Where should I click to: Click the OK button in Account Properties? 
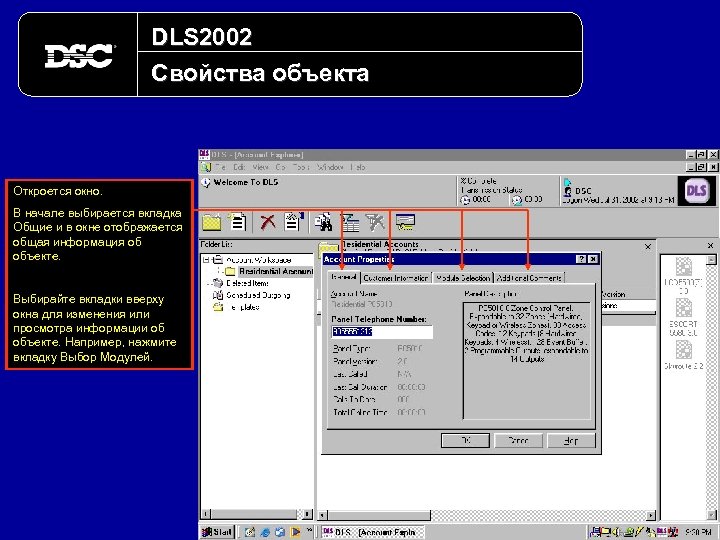465,440
